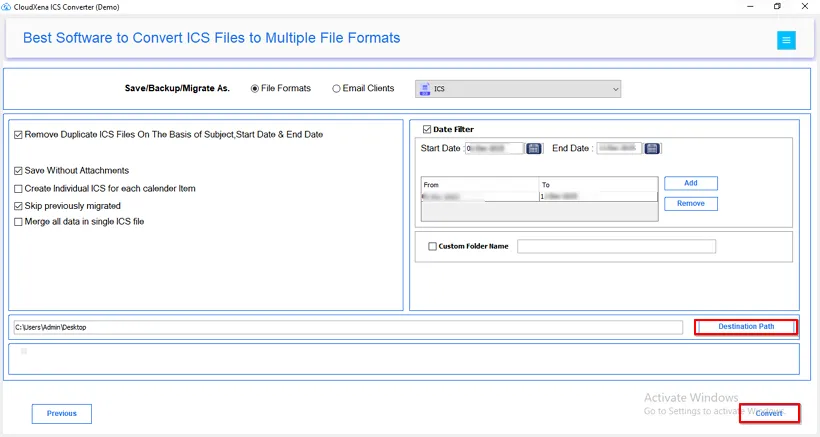Click the Custom Folder Name text field
The height and width of the screenshot is (437, 820).
[x=617, y=246]
